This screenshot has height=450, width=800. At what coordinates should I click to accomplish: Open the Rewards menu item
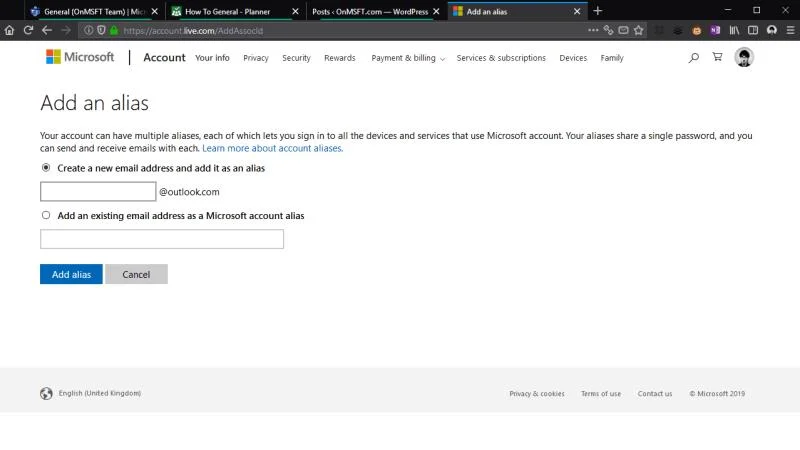[x=340, y=58]
